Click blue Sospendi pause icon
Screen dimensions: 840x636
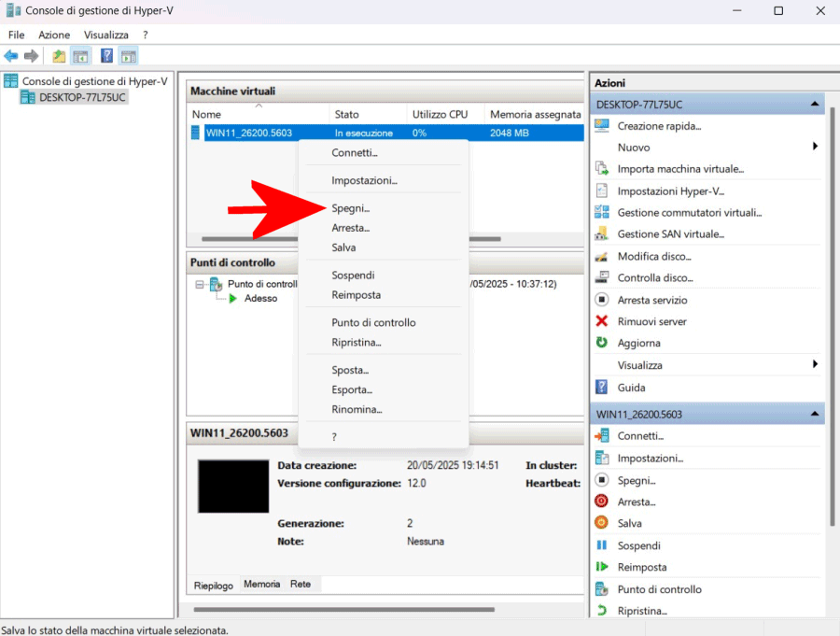[602, 544]
